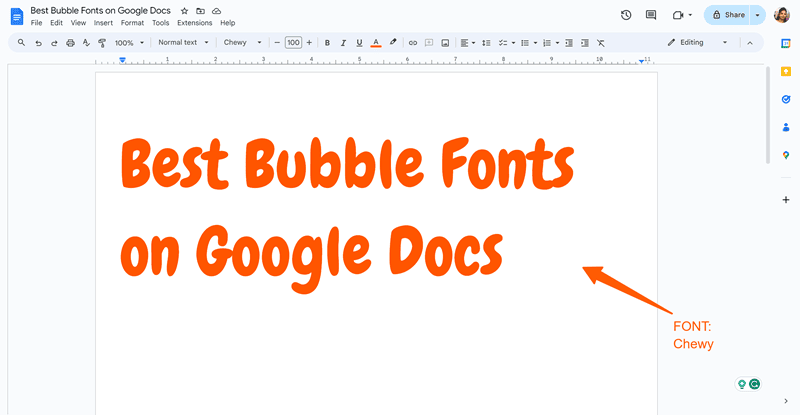Open Google Keep in the side panel
The image size is (800, 415).
coord(786,71)
